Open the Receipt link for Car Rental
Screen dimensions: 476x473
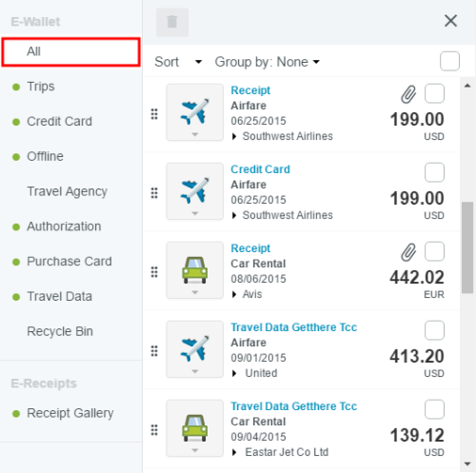250,248
